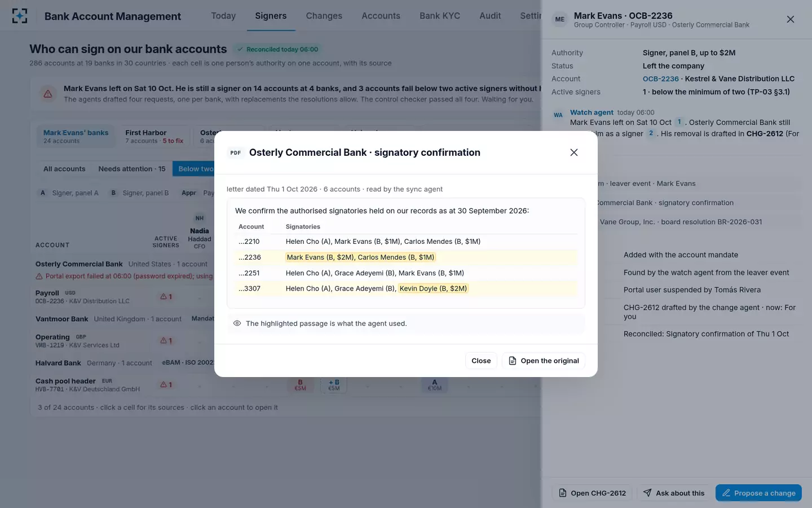Click the Reconciled today 06:00 badge
This screenshot has height=508, width=812.
[278, 49]
